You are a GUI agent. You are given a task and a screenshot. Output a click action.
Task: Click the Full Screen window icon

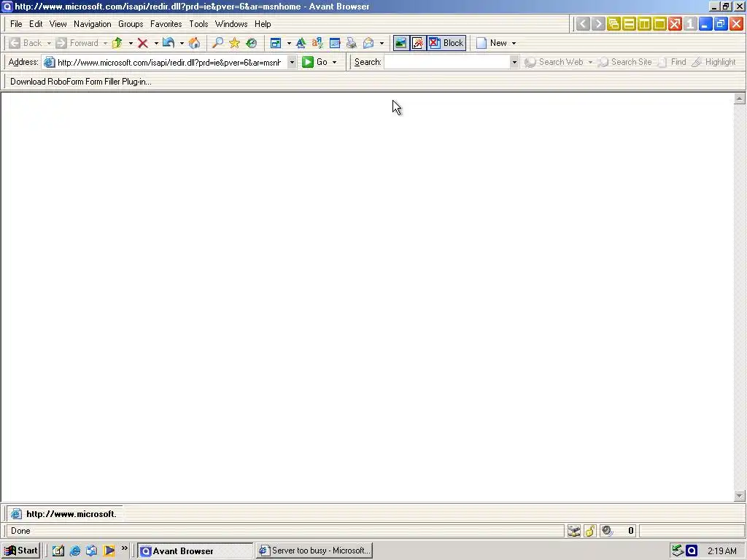(276, 43)
